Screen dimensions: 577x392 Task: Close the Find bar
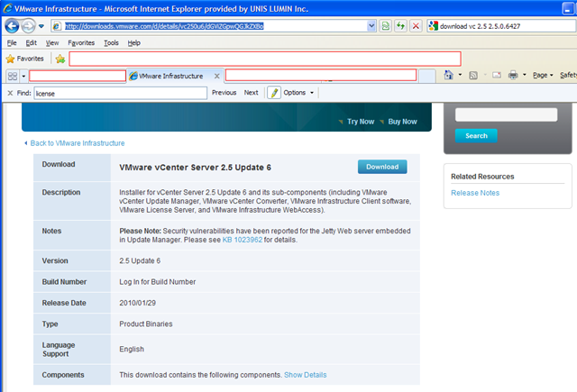(10, 93)
